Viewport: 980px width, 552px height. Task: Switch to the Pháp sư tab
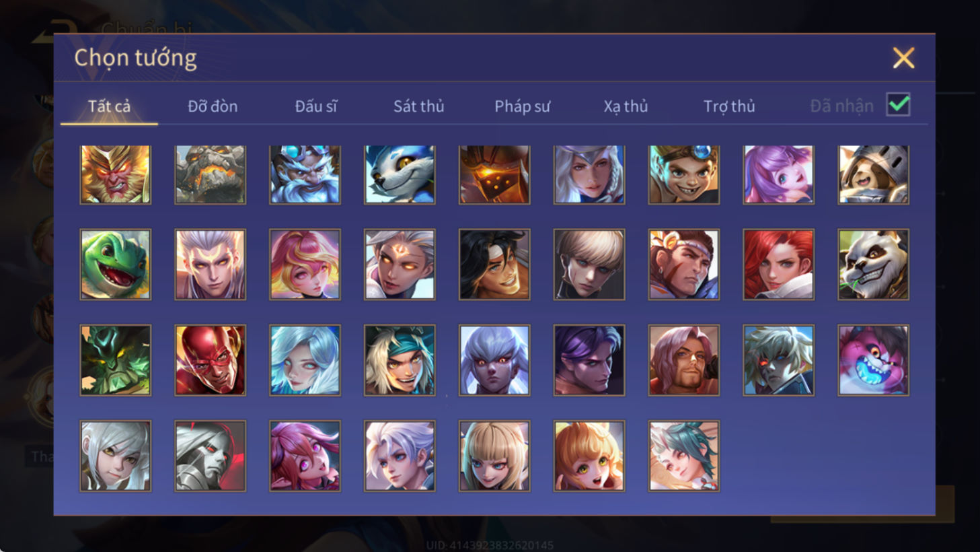[x=522, y=106]
